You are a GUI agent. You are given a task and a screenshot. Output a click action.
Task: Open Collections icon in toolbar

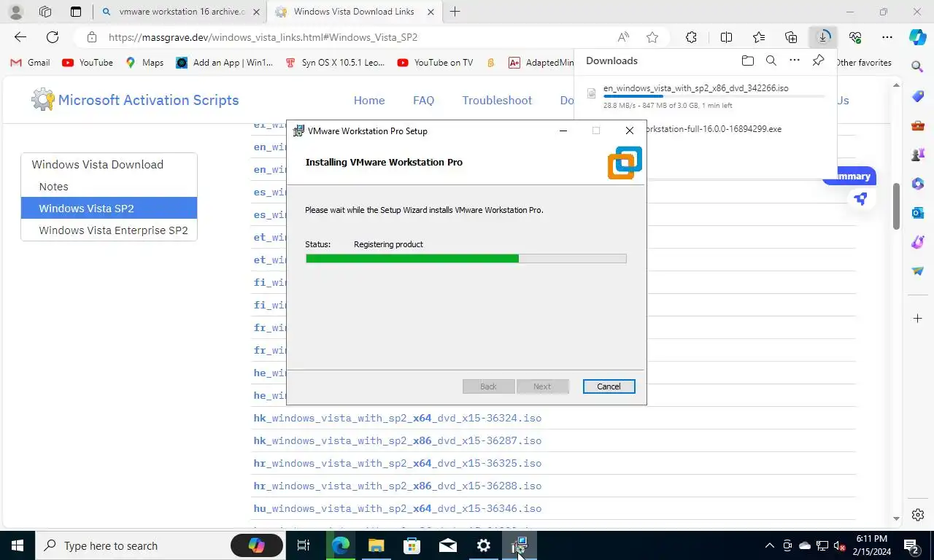791,37
